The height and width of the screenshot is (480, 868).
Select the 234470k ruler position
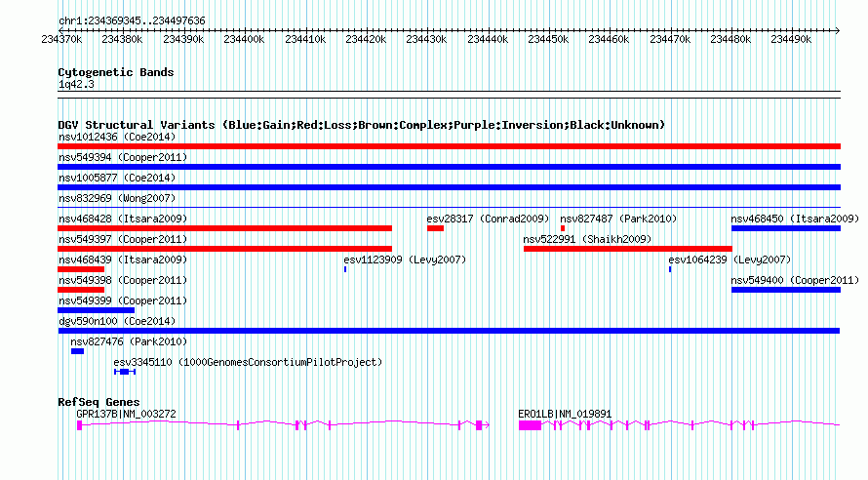pyautogui.click(x=670, y=39)
